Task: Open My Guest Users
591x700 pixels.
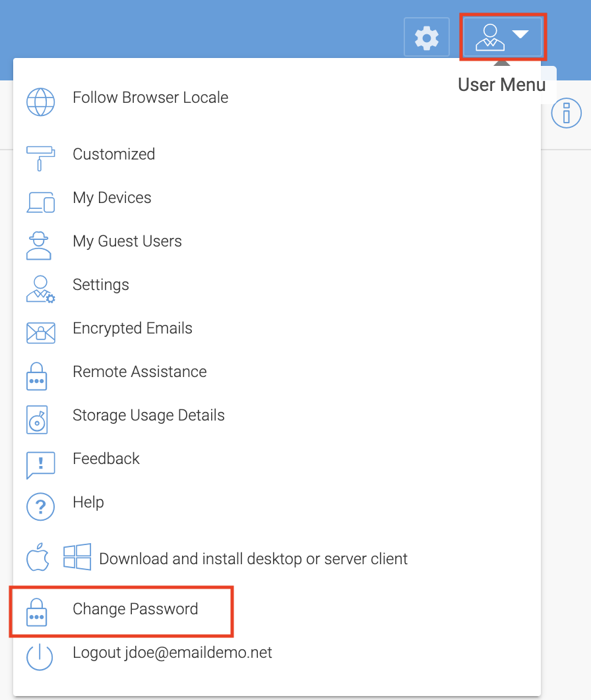Action: click(127, 241)
